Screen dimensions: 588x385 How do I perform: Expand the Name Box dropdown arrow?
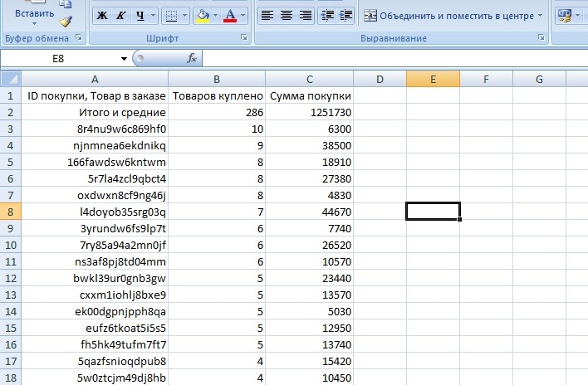[x=124, y=58]
